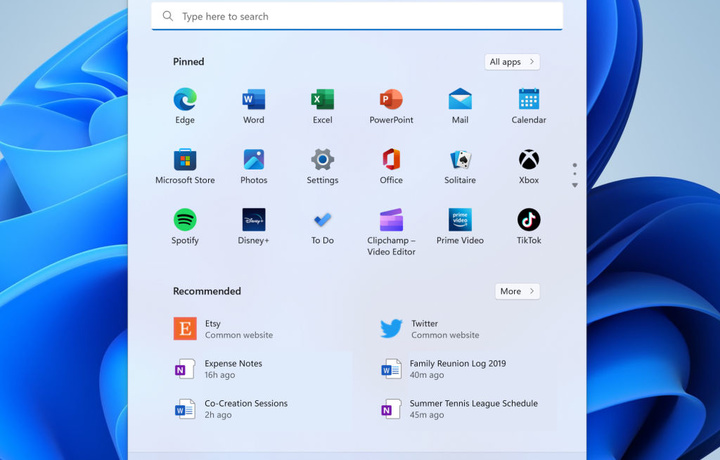This screenshot has height=460, width=720.
Task: Open the Photos app
Action: tap(253, 166)
